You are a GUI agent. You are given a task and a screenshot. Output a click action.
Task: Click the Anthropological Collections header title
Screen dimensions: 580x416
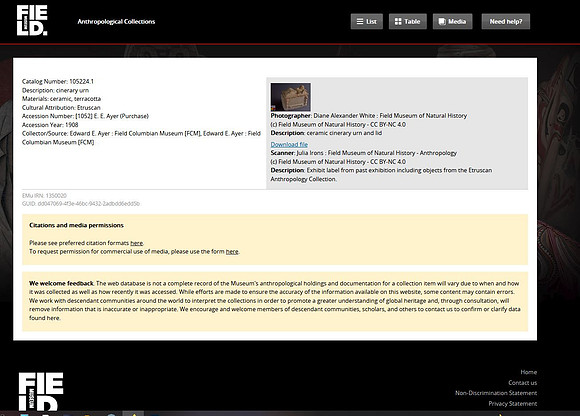[116, 21]
